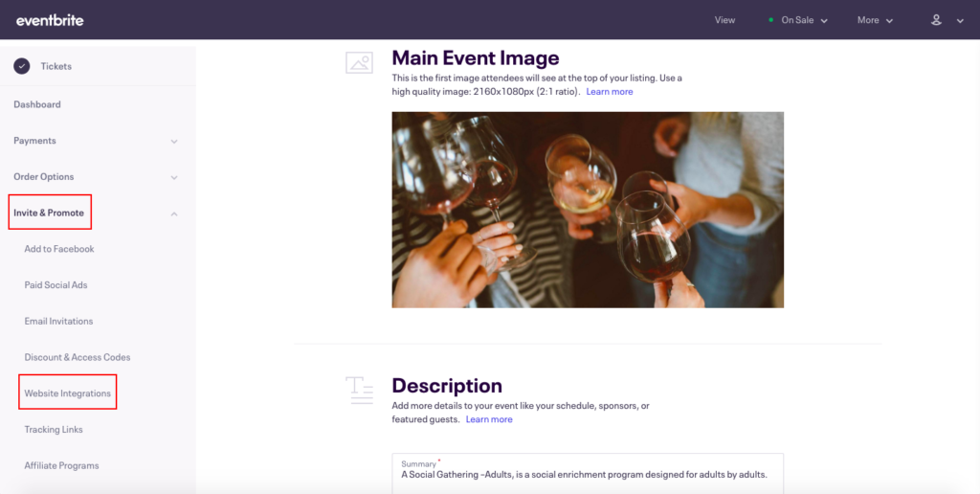Open the account dropdown arrow
Image resolution: width=980 pixels, height=494 pixels.
point(960,21)
